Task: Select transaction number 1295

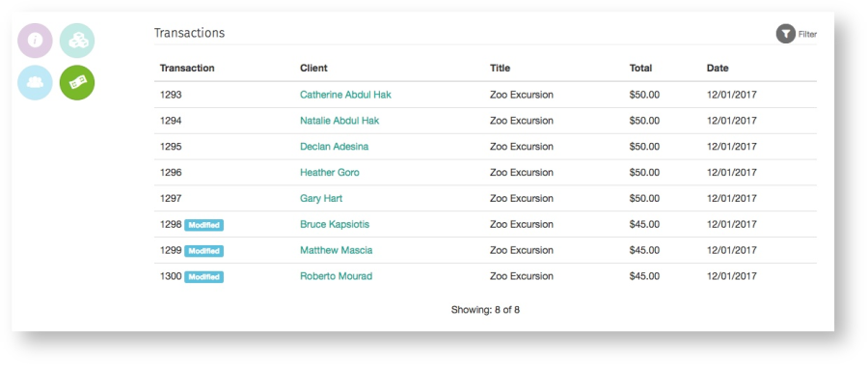Action: [171, 147]
